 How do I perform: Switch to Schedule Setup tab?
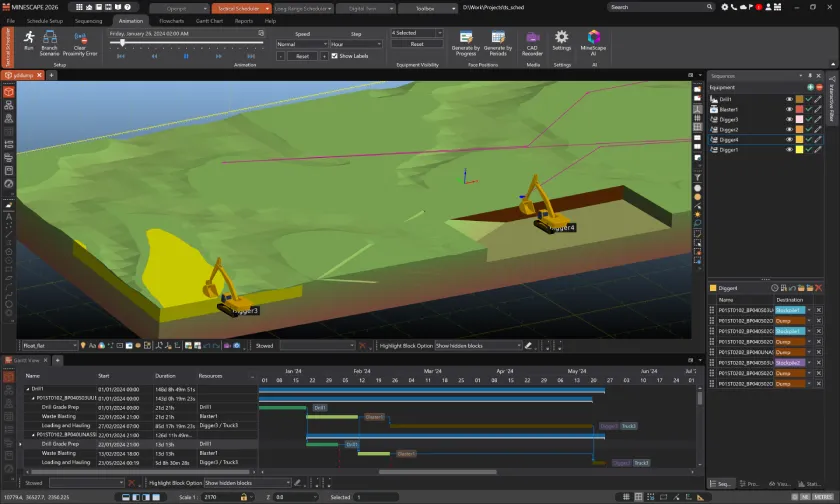[45, 21]
